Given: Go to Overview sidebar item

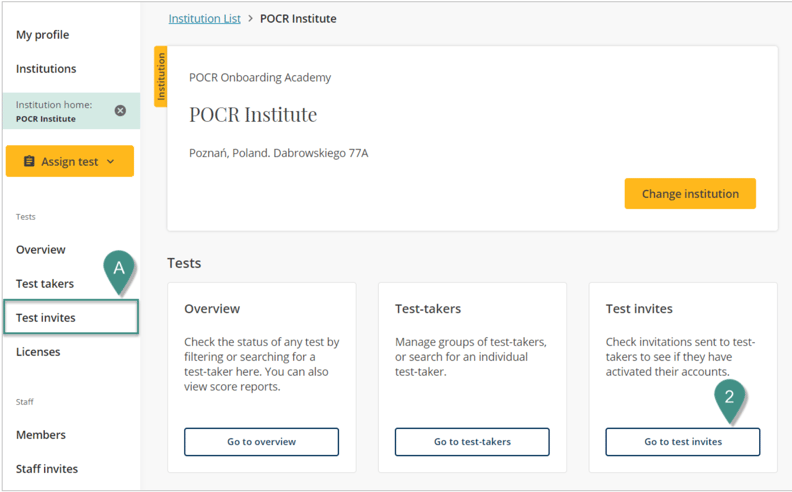Looking at the screenshot, I should point(41,250).
